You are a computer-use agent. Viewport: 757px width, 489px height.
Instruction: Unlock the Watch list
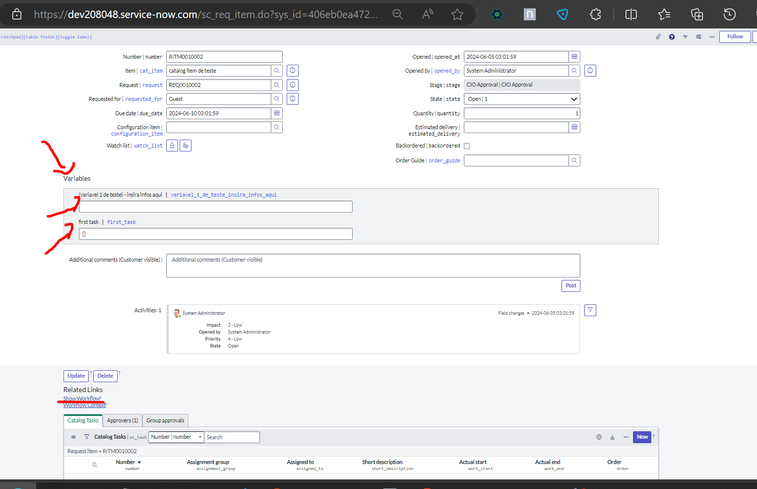pos(172,145)
